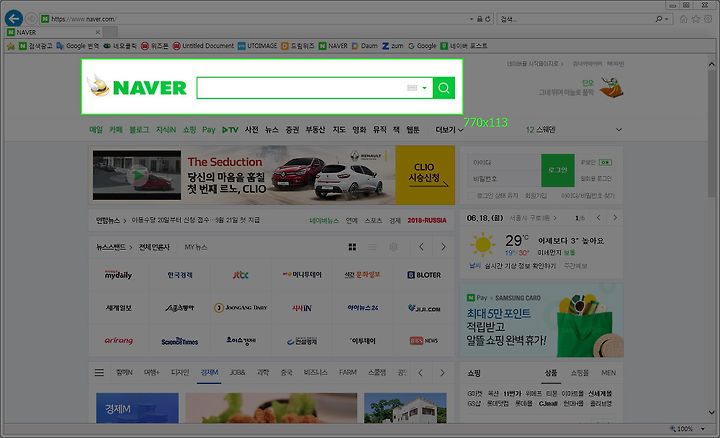
Task: Switch newsstand to list view icon
Action: point(372,247)
